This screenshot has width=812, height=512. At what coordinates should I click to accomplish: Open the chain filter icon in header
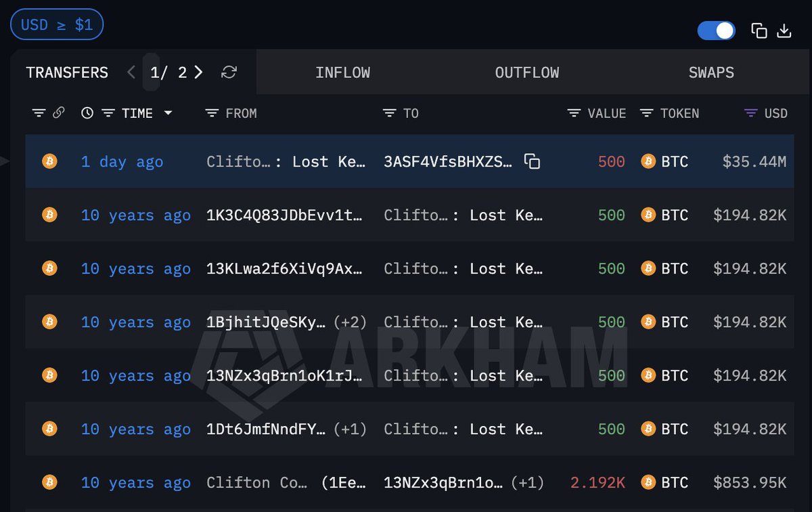coord(39,113)
